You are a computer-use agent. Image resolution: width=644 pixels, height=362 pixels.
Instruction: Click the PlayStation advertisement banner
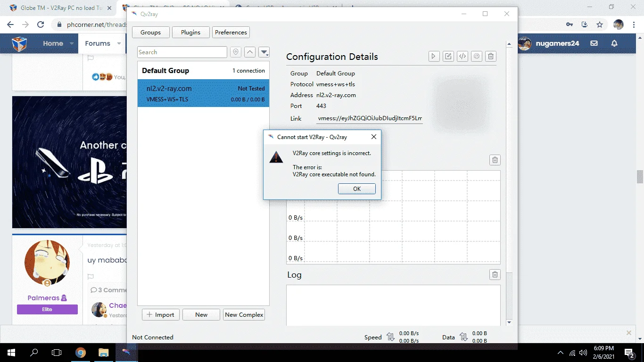(x=69, y=162)
